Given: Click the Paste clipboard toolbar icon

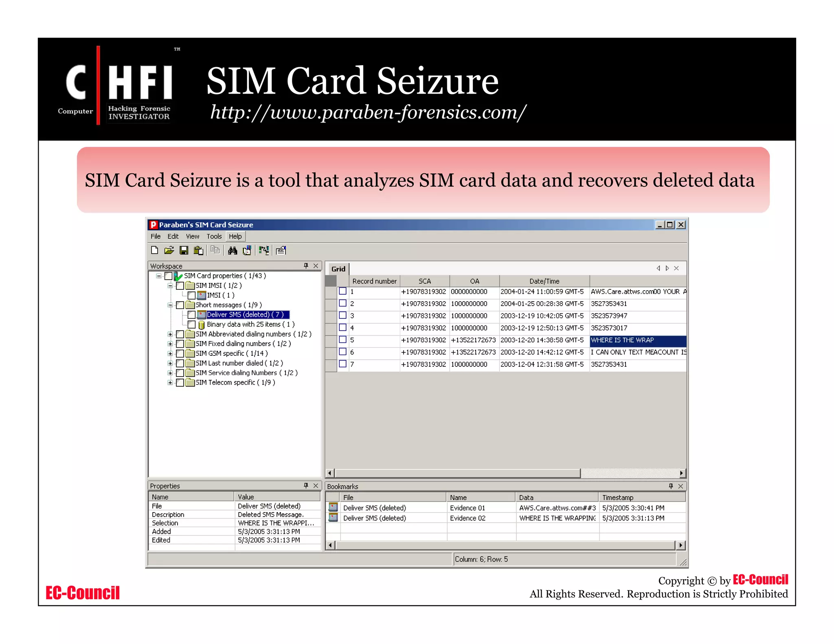Looking at the screenshot, I should (x=198, y=250).
